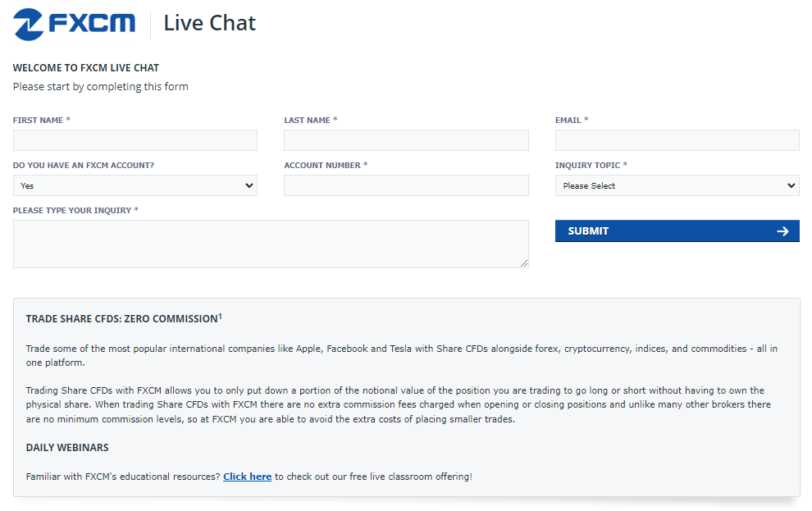
Task: Submit the live chat form
Action: click(x=677, y=231)
